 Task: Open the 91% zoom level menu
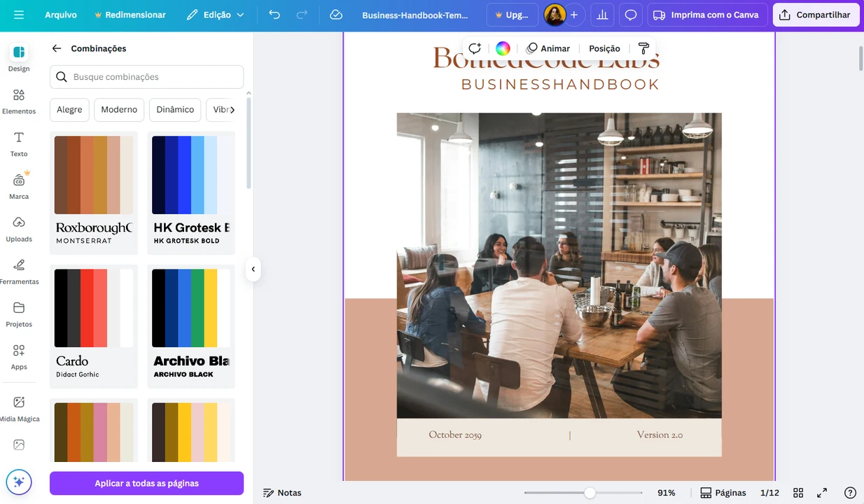point(667,493)
